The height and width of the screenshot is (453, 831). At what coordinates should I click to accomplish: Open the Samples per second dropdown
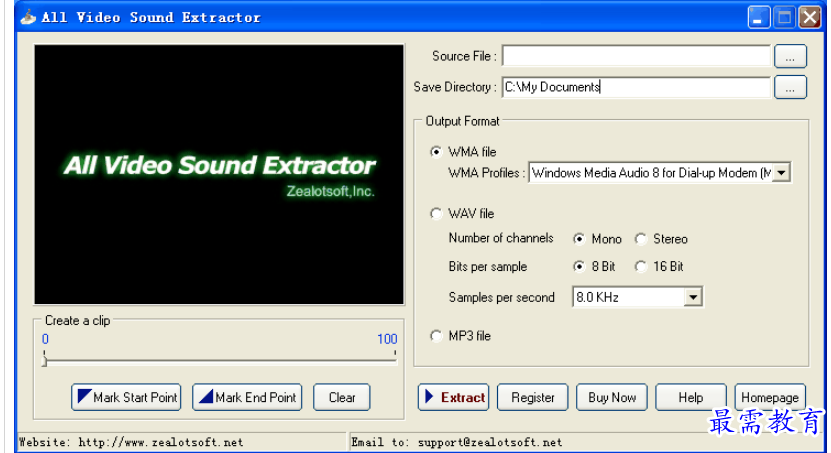(x=693, y=297)
